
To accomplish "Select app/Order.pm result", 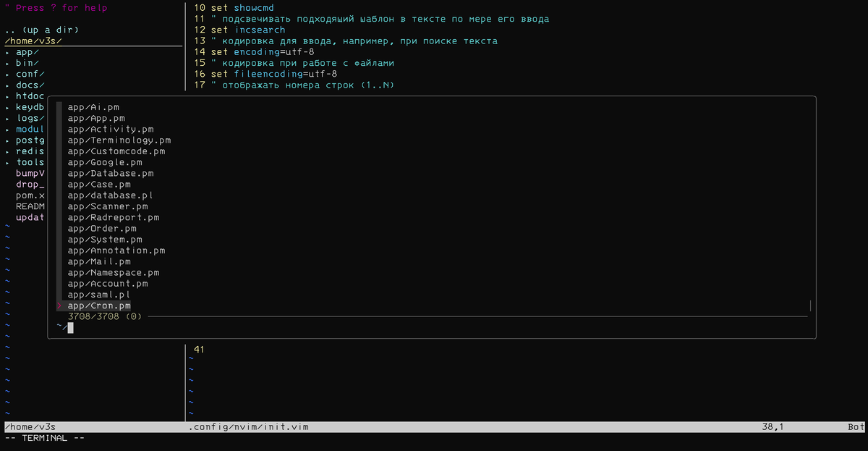I will [102, 229].
